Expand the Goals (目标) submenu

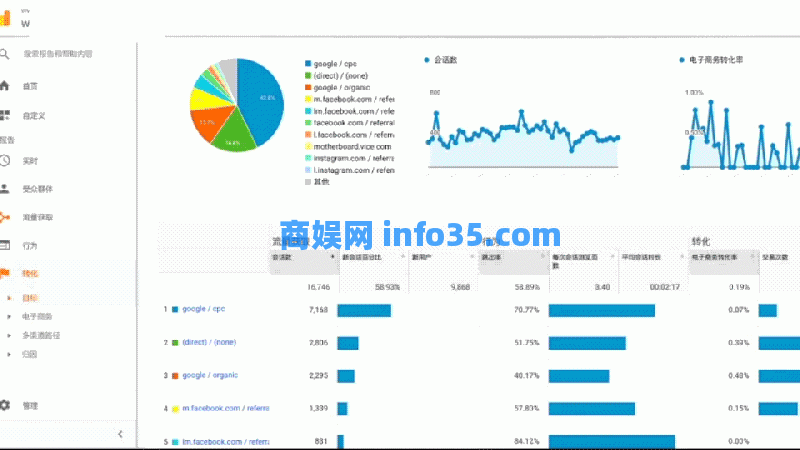(8, 298)
